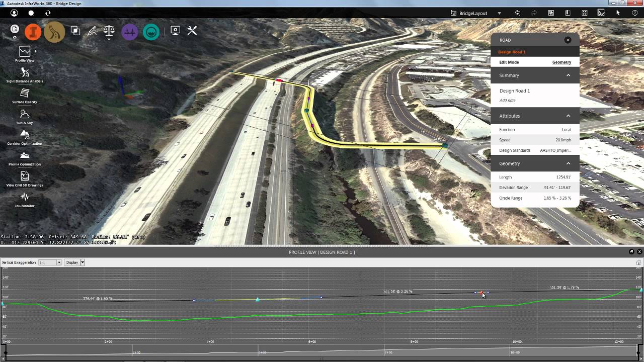The width and height of the screenshot is (644, 362).
Task: Select the pencil sketch tool
Action: click(92, 31)
